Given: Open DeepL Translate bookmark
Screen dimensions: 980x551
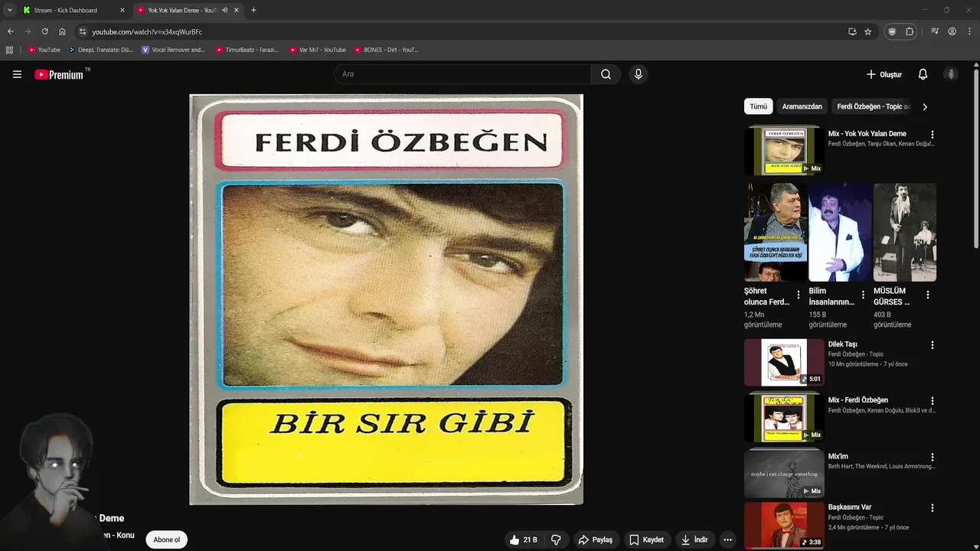Looking at the screenshot, I should (x=101, y=50).
